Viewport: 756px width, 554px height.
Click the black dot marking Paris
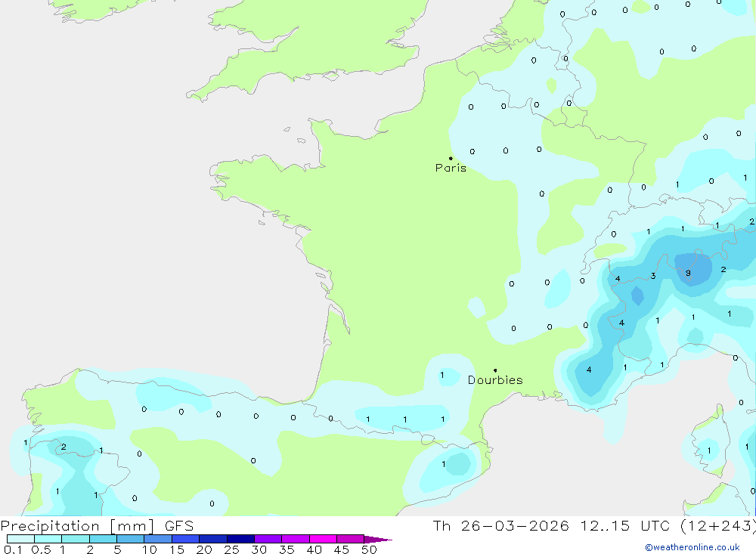[x=451, y=158]
